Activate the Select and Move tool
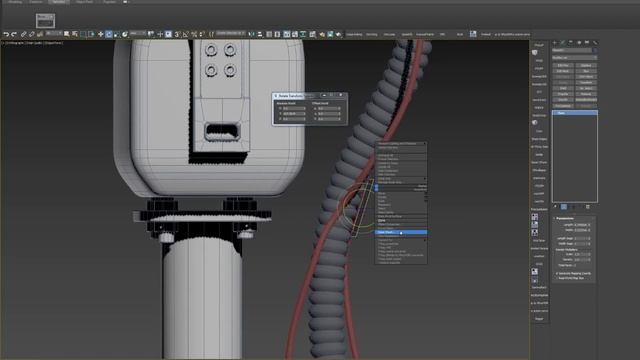This screenshot has height=360, width=640. 100,34
